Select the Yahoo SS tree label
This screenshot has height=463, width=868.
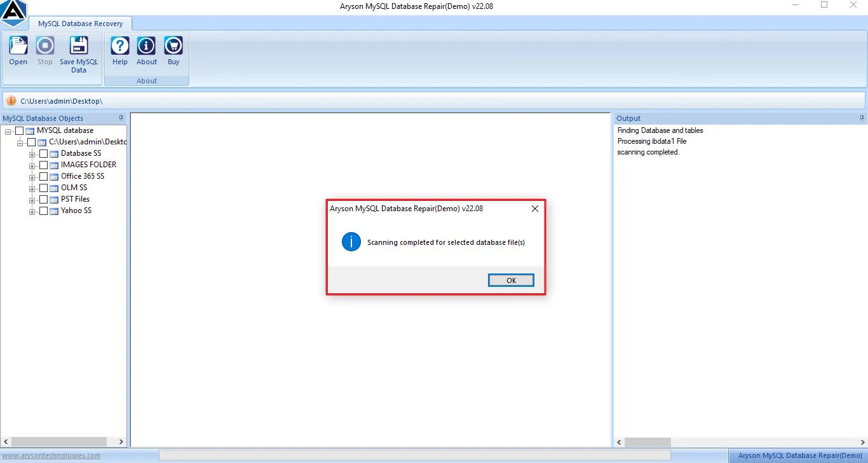pyautogui.click(x=76, y=211)
